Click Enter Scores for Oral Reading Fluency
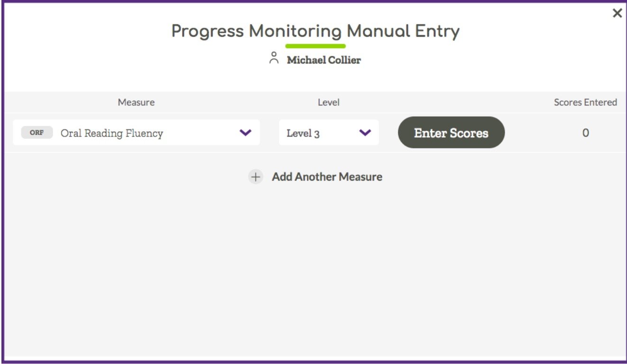This screenshot has width=627, height=364. pos(451,133)
